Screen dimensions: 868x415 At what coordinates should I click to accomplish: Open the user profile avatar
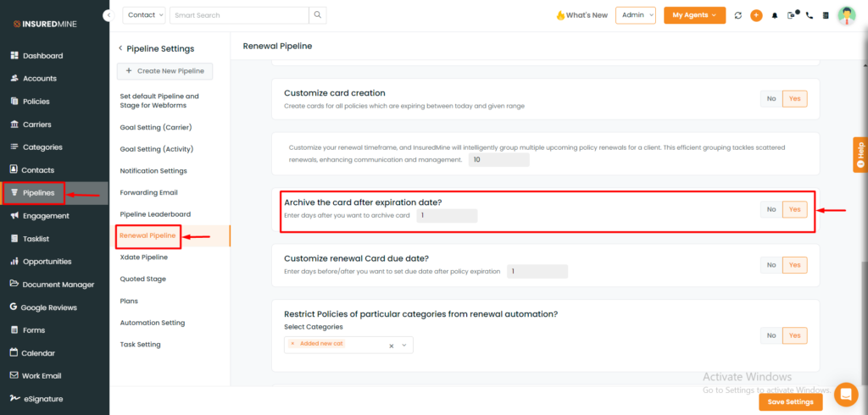847,15
